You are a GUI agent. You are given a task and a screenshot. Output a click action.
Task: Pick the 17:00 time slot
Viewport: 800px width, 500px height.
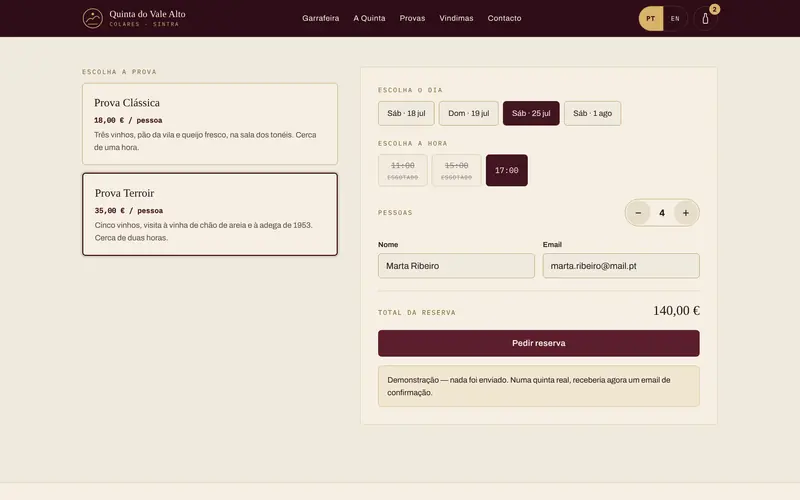[x=507, y=170]
